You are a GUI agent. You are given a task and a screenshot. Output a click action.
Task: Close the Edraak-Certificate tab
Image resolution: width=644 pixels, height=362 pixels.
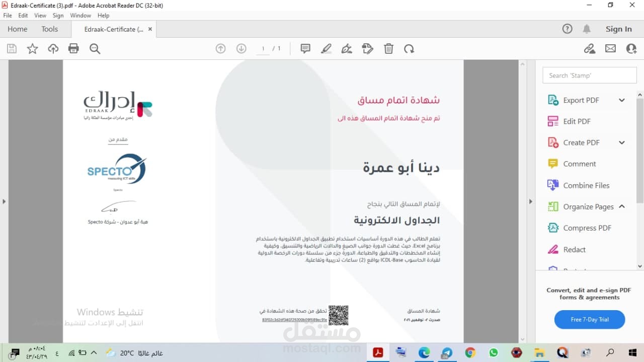point(150,29)
